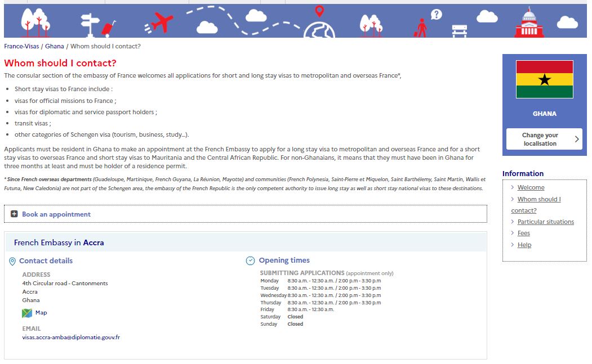
Task: Click the 'transit visas' bullet item
Action: (33, 123)
